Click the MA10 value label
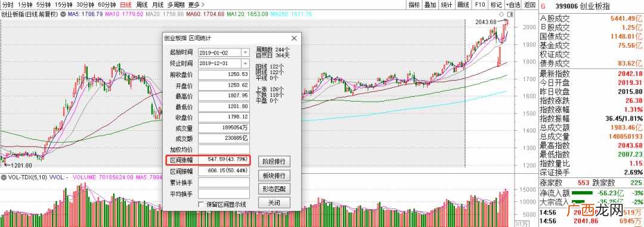 click(123, 14)
